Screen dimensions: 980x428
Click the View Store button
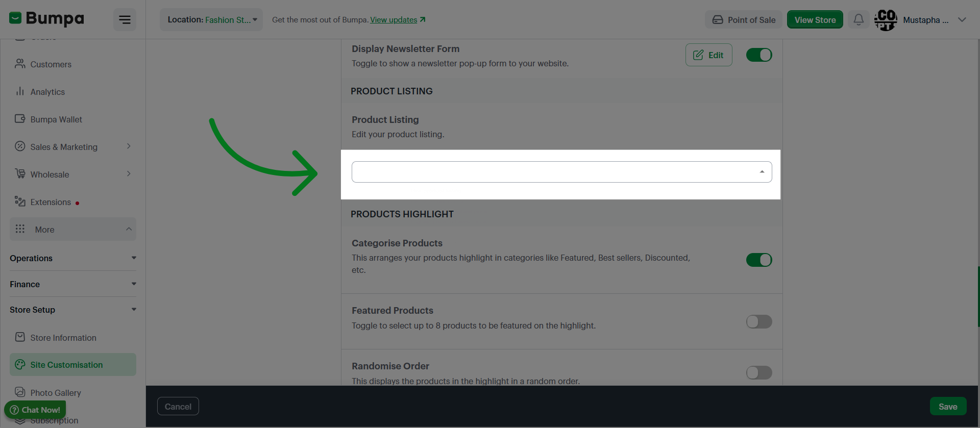click(815, 20)
